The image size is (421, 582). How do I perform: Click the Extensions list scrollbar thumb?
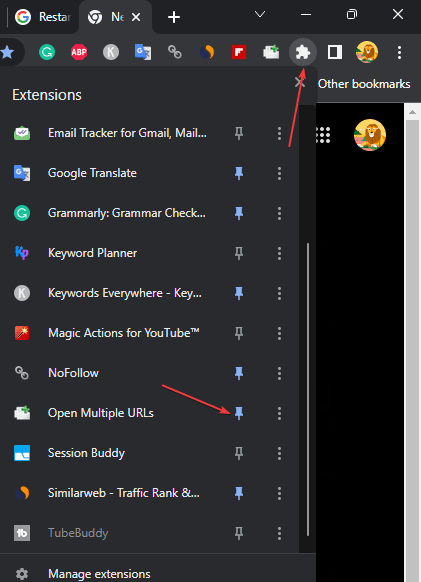(308, 389)
